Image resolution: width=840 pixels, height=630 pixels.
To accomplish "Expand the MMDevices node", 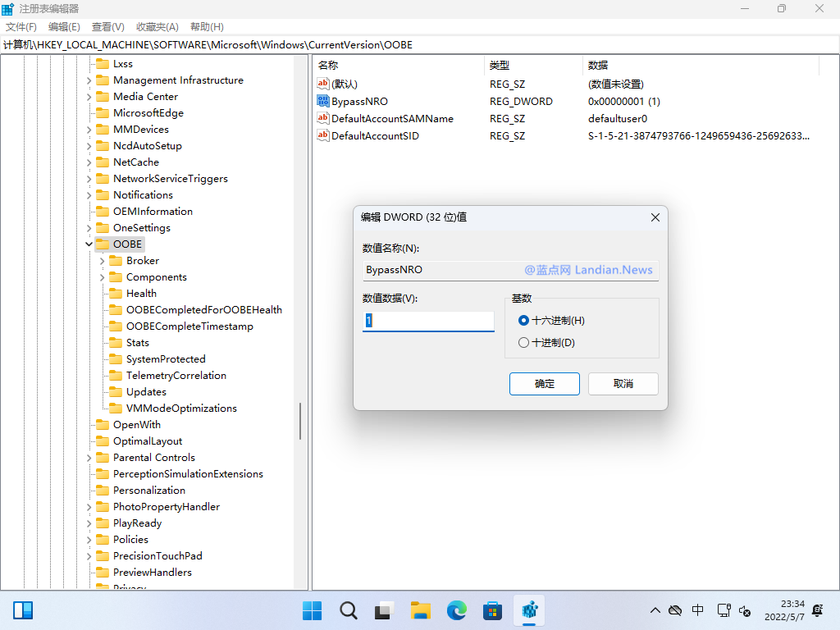I will tap(89, 130).
